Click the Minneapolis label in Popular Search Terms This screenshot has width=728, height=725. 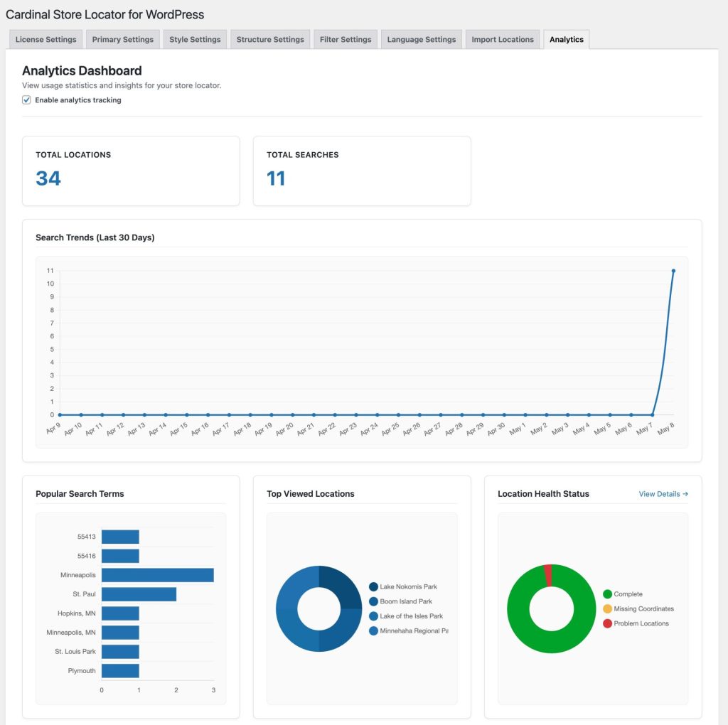click(x=78, y=575)
